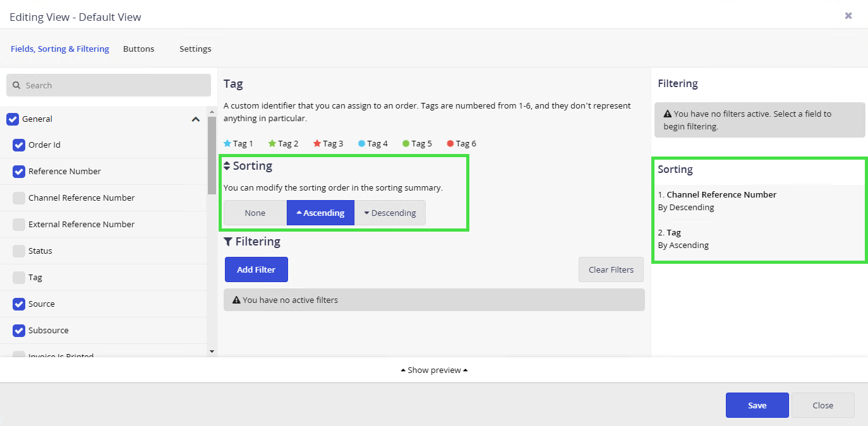The image size is (868, 426).
Task: Click the green burst Tag 5 icon
Action: (x=406, y=143)
